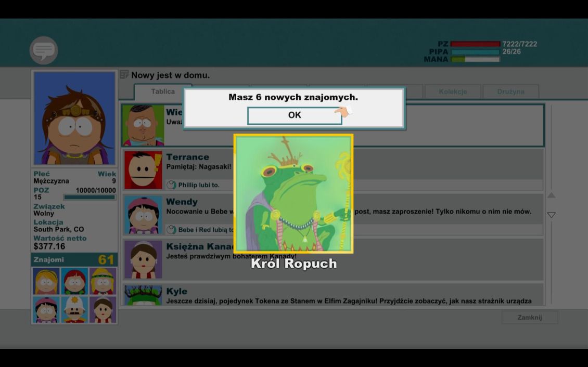Click the 'Mężczyzna' gender value

52,181
